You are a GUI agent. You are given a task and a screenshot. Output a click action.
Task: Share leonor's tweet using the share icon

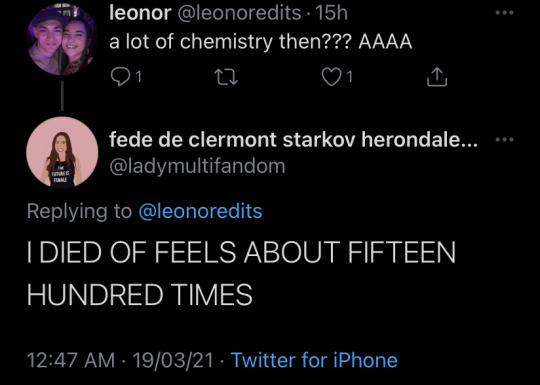tap(437, 76)
